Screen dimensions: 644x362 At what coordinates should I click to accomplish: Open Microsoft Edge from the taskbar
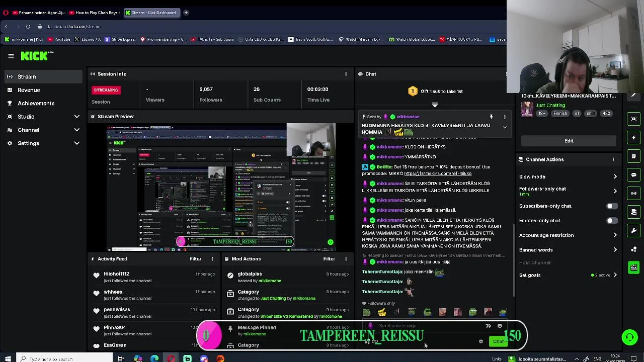pyautogui.click(x=154, y=358)
